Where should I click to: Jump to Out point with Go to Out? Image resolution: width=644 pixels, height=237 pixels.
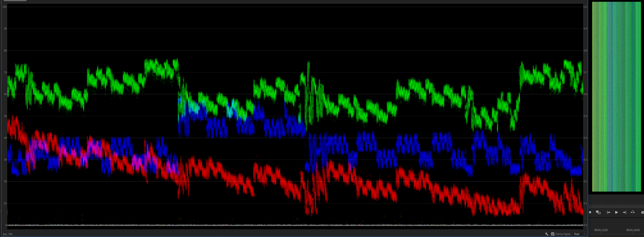click(x=625, y=212)
